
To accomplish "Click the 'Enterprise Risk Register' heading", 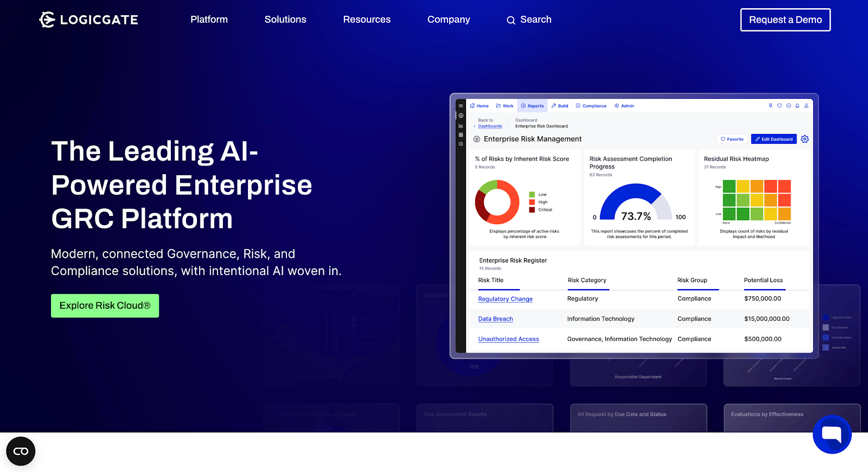I will [513, 260].
